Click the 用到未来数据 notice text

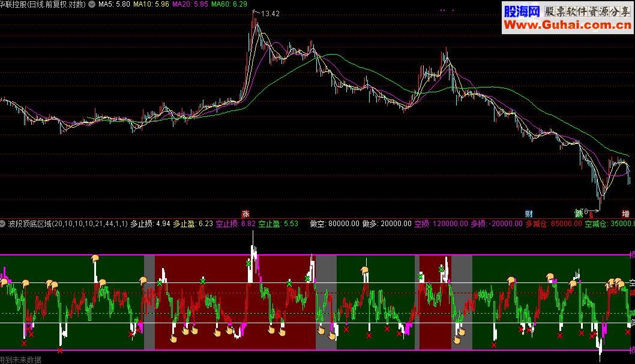20,360
